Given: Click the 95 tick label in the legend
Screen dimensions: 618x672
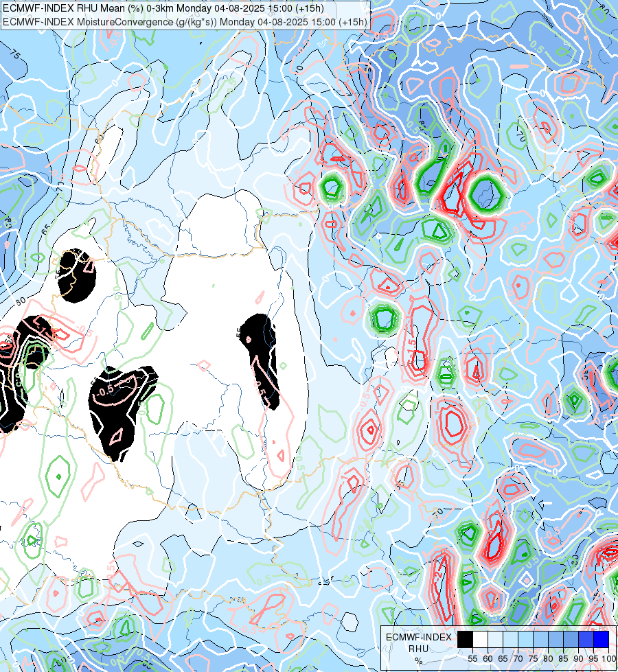Looking at the screenshot, I should [593, 659].
